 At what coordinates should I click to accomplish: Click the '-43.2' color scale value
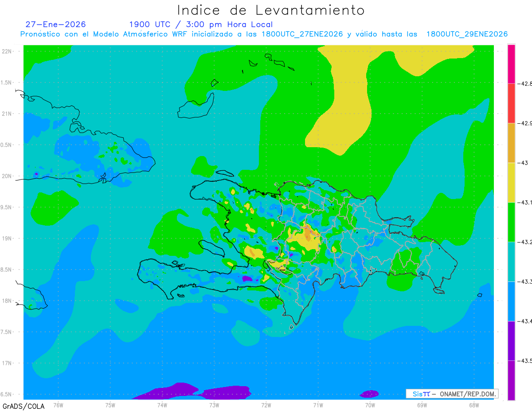point(524,242)
